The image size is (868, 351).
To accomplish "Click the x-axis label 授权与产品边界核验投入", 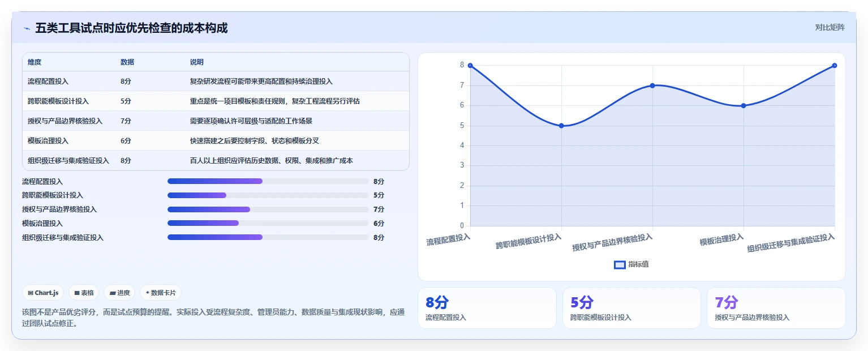I will pos(612,243).
